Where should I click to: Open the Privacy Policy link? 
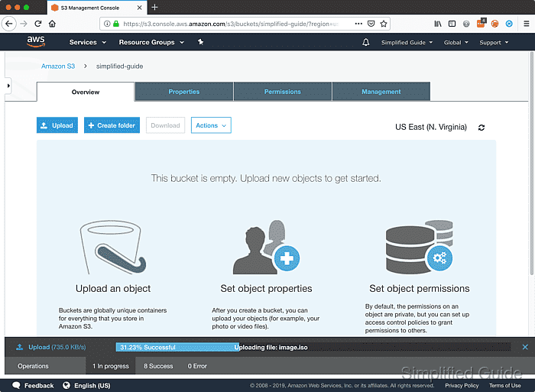coord(462,386)
